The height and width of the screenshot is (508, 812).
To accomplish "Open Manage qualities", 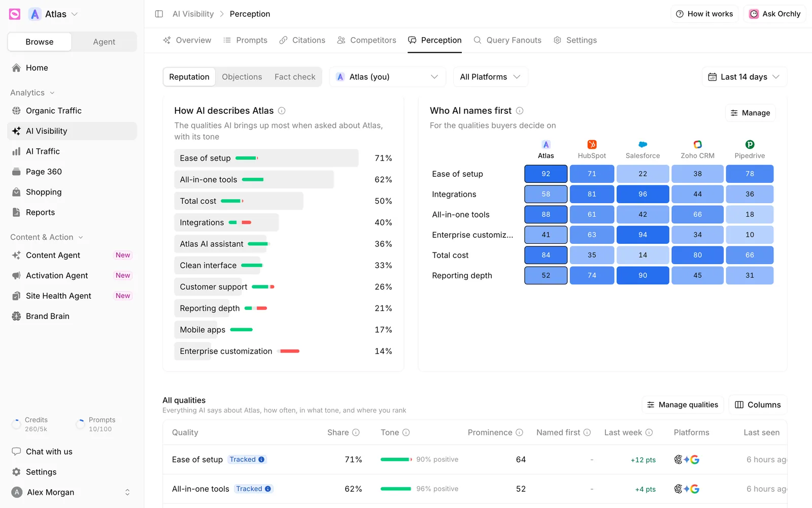I will [683, 405].
